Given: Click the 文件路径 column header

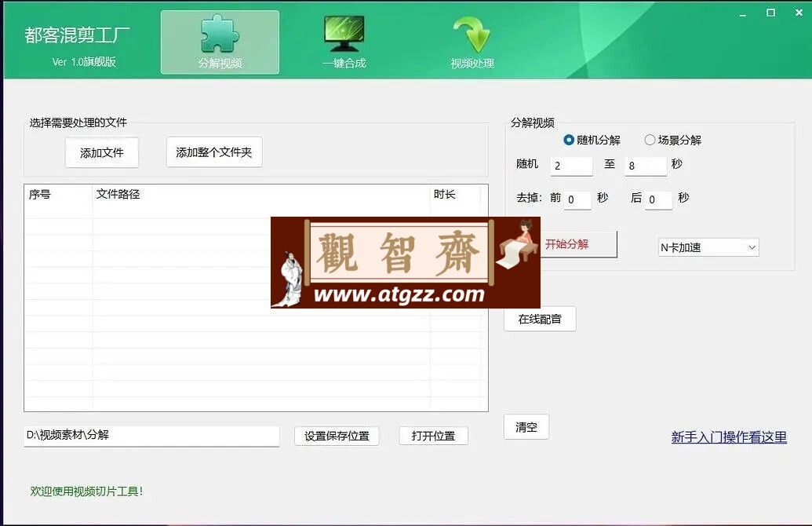Looking at the screenshot, I should click(261, 195).
